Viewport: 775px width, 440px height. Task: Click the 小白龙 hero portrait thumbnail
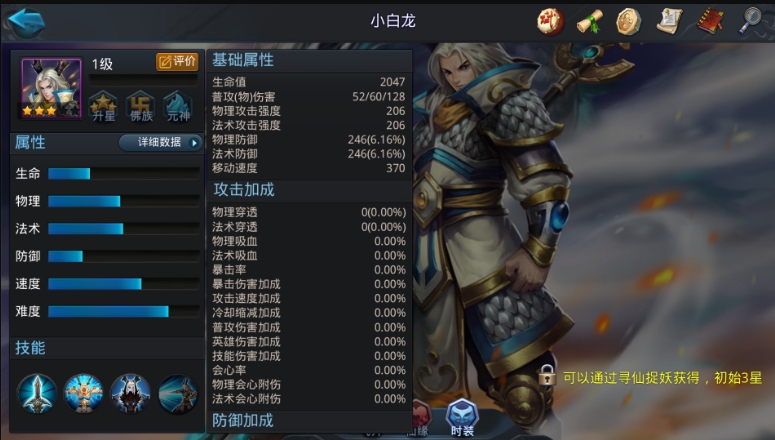coord(51,88)
